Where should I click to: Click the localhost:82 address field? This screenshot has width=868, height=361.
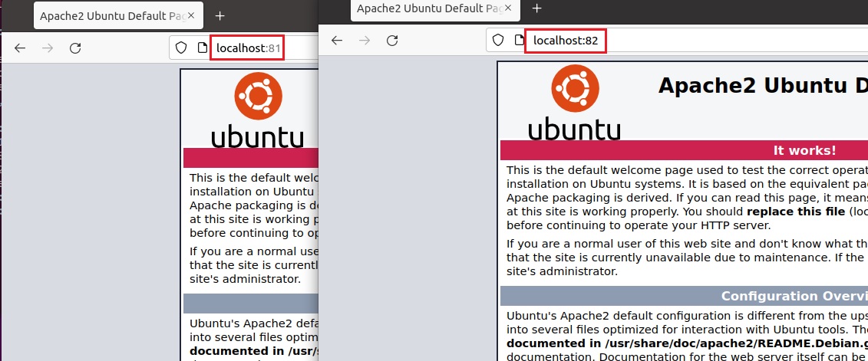click(x=676, y=41)
